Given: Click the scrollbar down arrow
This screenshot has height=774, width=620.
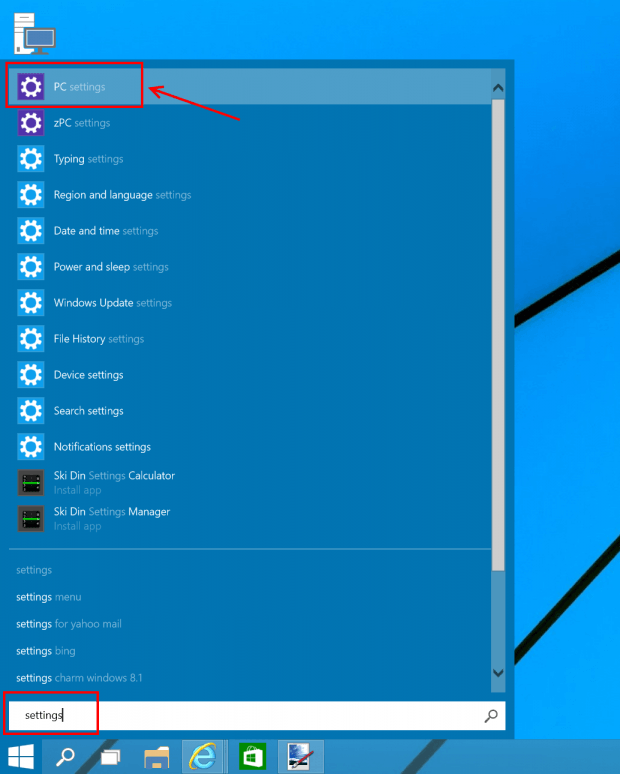Looking at the screenshot, I should click(x=498, y=673).
